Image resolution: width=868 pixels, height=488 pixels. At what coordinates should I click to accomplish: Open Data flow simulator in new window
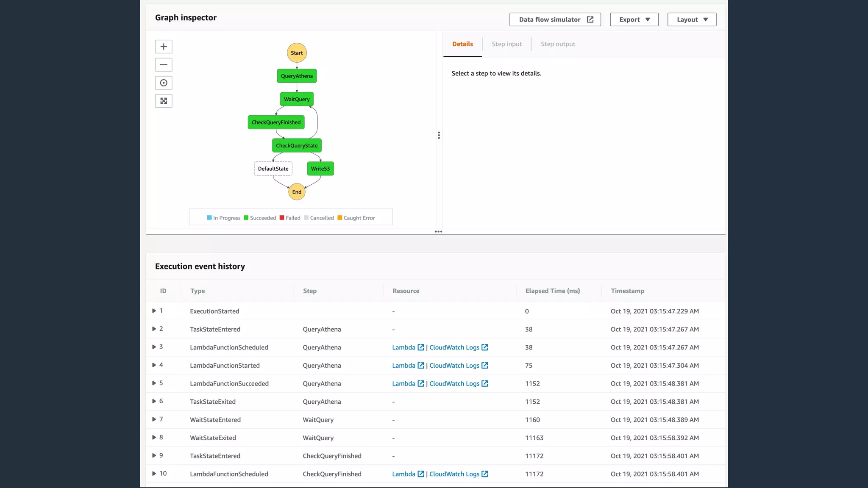pos(555,19)
